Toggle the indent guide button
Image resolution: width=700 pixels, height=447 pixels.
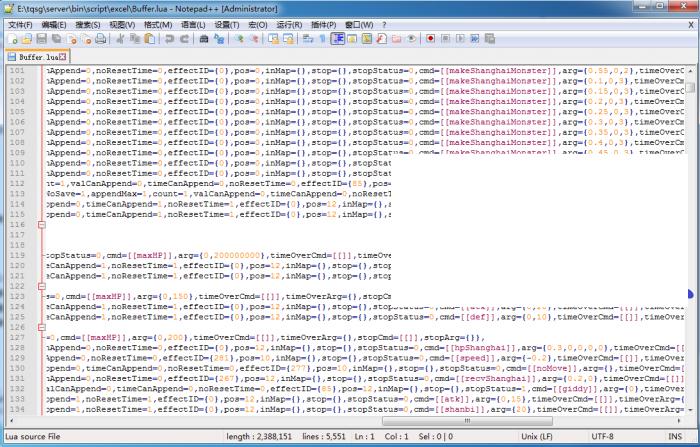point(338,39)
